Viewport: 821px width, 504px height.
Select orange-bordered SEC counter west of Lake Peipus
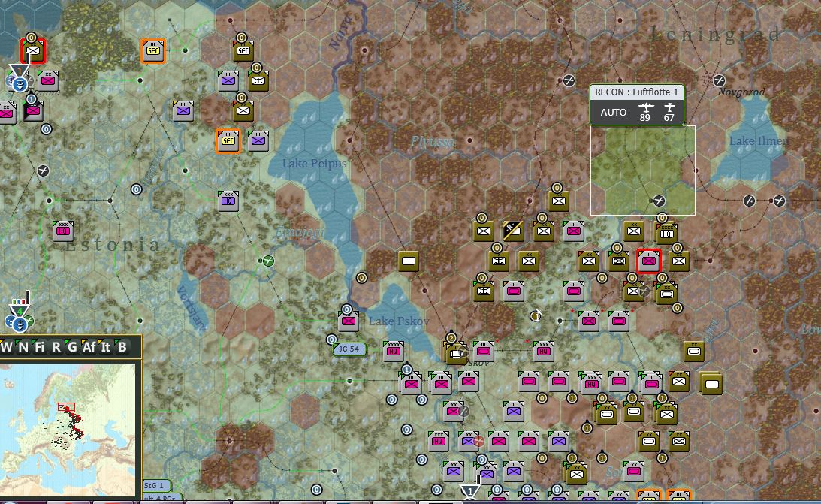(x=228, y=140)
